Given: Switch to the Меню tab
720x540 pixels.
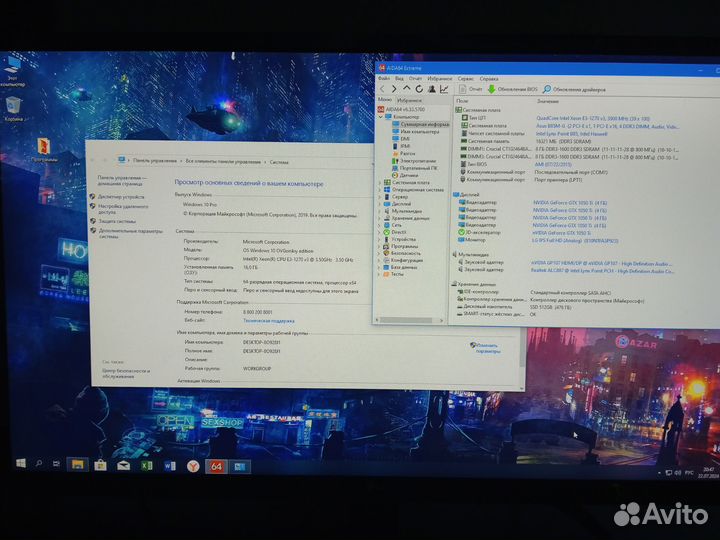Looking at the screenshot, I should pos(385,99).
